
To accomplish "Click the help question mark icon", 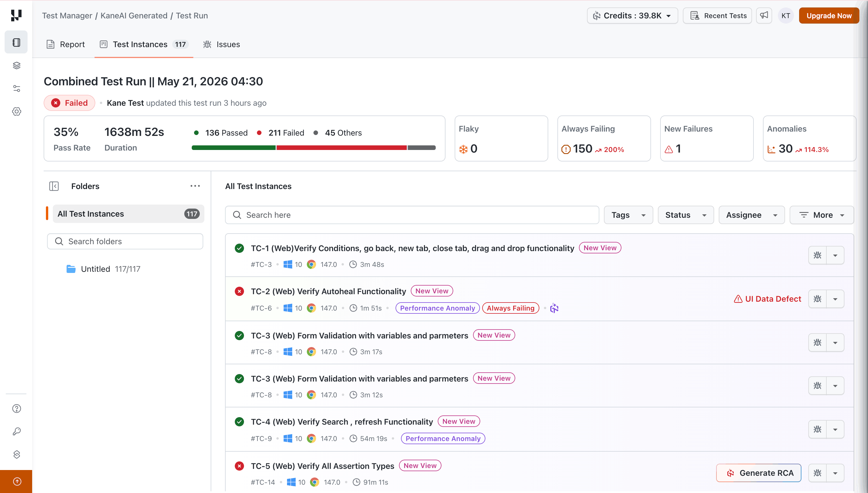I will point(16,409).
